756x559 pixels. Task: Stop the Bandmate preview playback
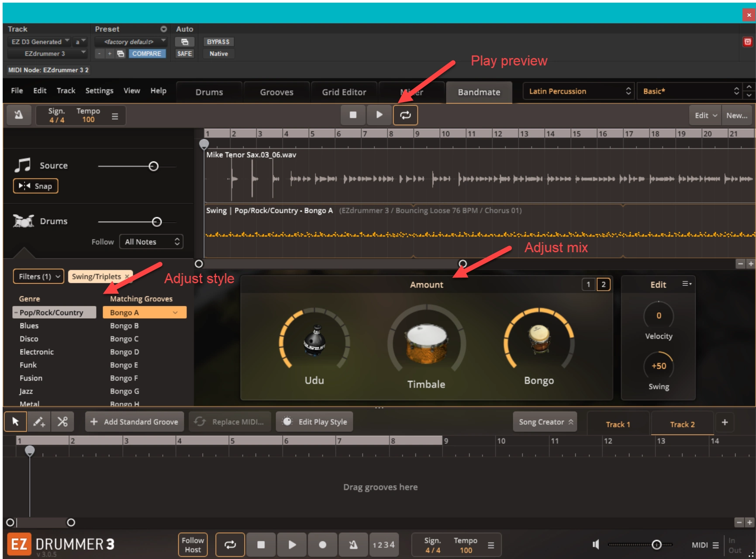[x=353, y=115]
